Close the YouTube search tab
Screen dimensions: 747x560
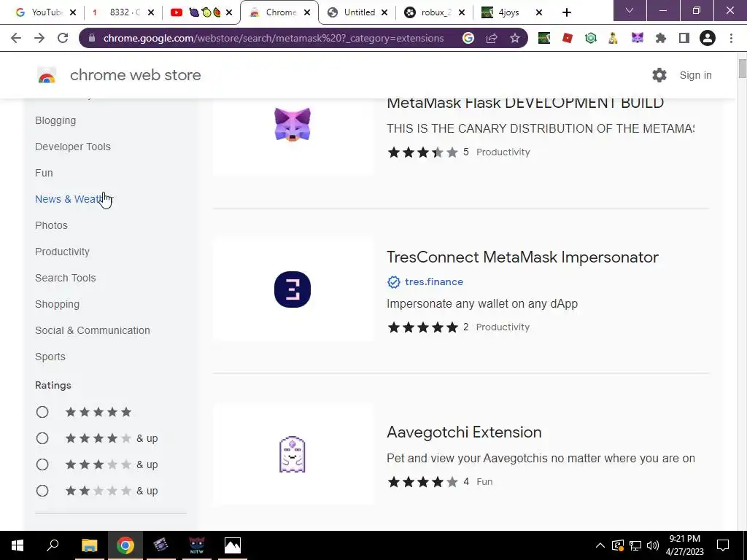click(x=73, y=12)
